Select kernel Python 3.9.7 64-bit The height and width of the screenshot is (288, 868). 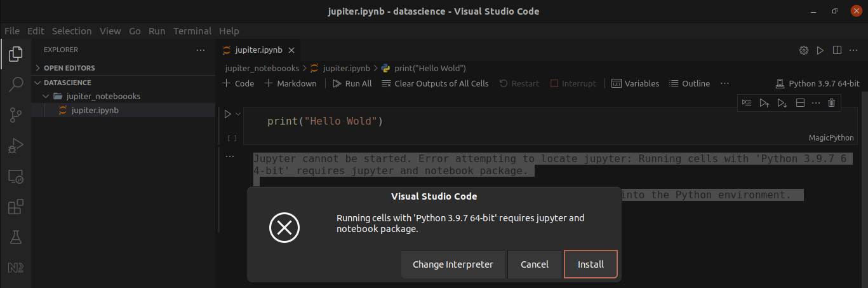(x=818, y=83)
